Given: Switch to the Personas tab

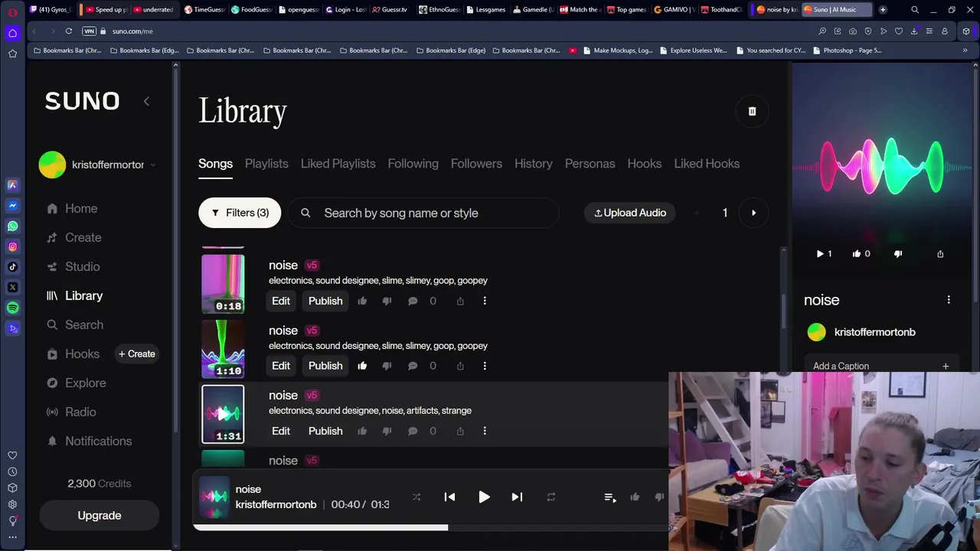Looking at the screenshot, I should pos(590,163).
